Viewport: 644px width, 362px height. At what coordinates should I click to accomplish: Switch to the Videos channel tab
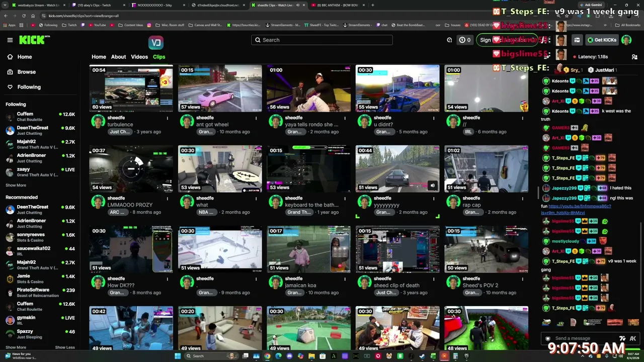[139, 57]
